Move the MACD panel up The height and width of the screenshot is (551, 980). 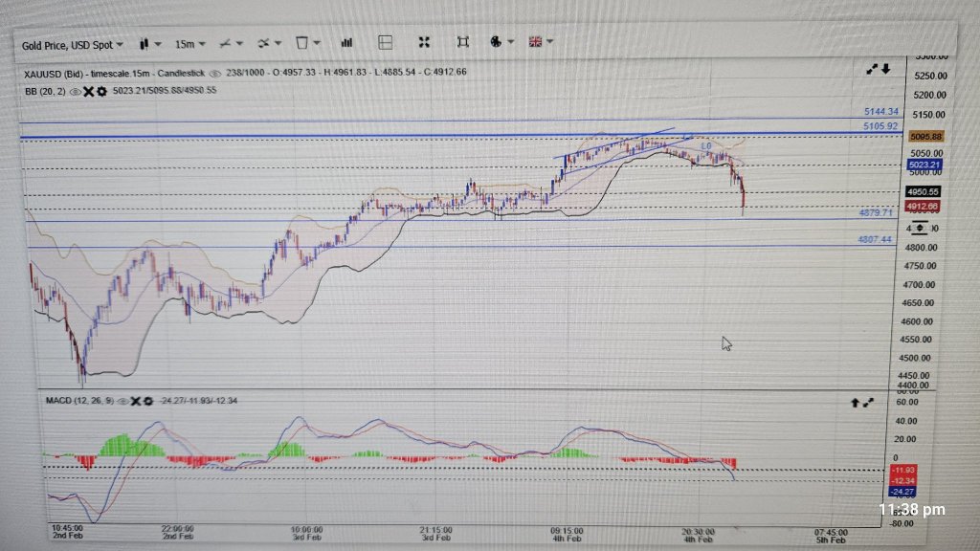click(x=855, y=403)
